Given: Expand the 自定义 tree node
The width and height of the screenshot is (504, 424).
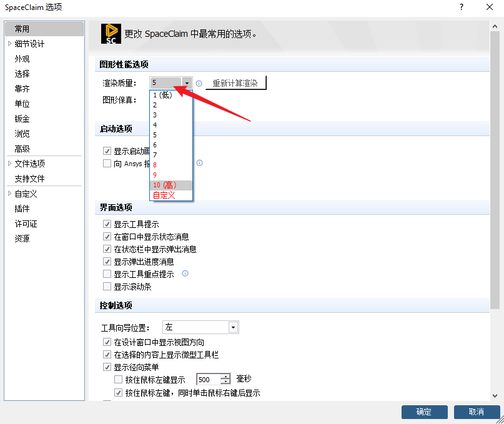Looking at the screenshot, I should (9, 194).
